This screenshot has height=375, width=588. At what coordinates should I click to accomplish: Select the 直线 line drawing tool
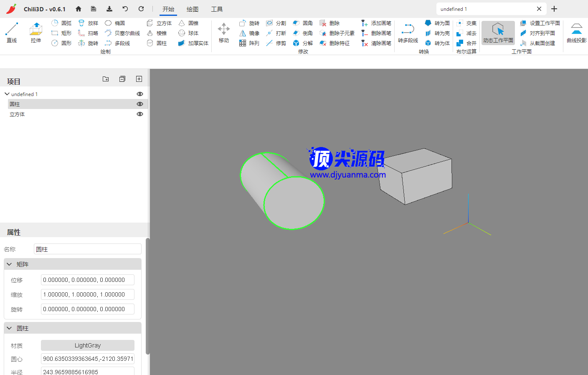(12, 33)
